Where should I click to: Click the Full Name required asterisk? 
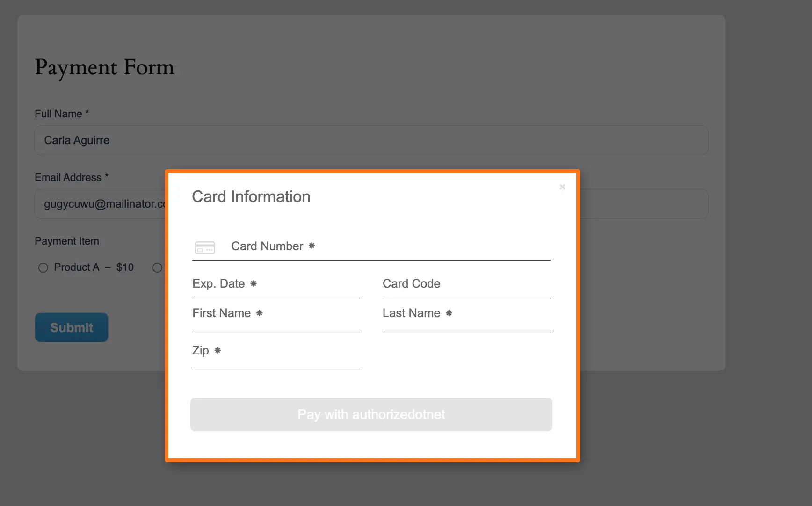pyautogui.click(x=87, y=112)
